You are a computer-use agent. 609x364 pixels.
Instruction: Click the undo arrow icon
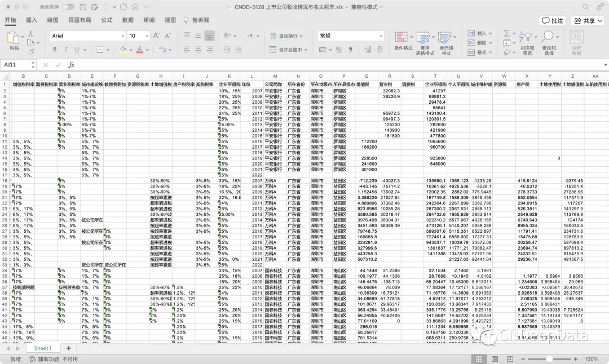click(107, 7)
